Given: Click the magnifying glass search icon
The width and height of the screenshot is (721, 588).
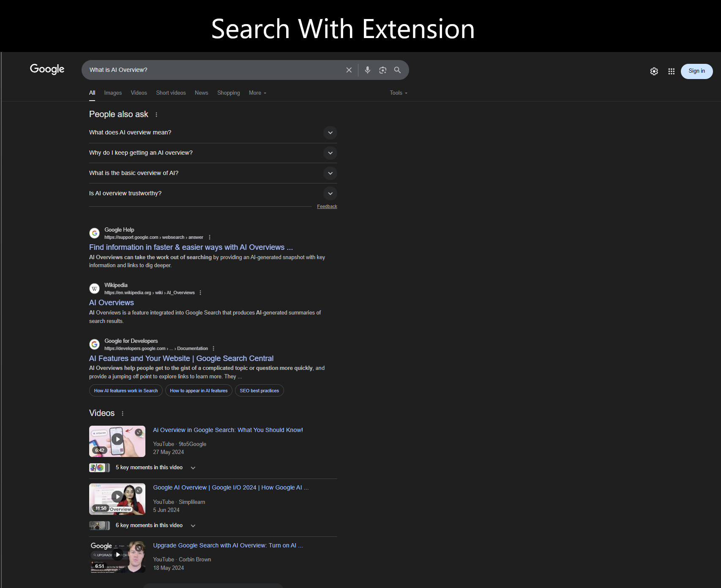Looking at the screenshot, I should pos(398,70).
